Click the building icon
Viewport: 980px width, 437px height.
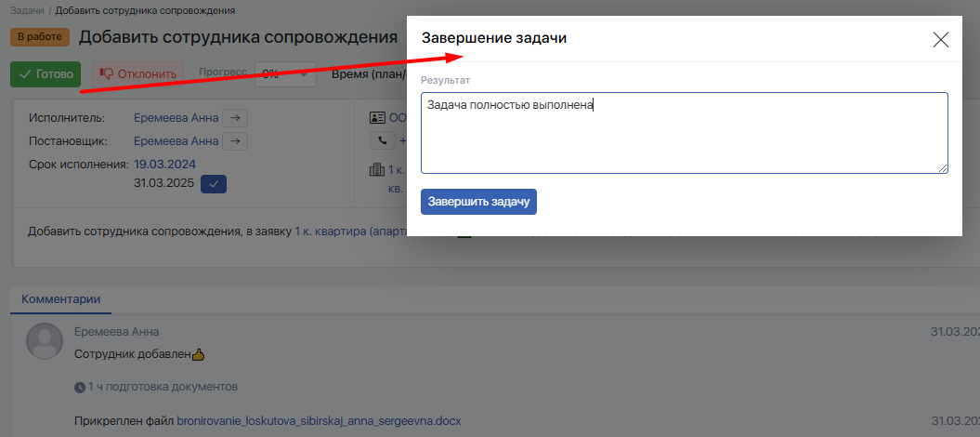pos(376,170)
